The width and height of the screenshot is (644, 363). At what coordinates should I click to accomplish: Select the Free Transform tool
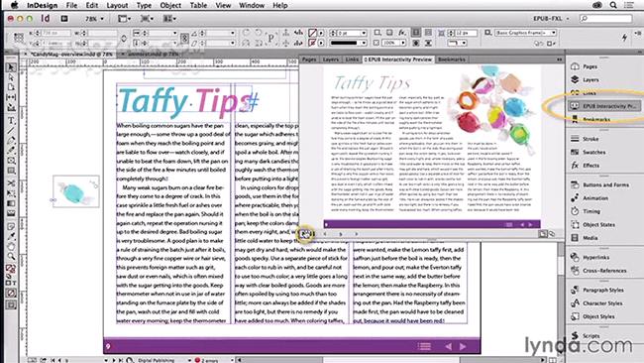coord(11,193)
